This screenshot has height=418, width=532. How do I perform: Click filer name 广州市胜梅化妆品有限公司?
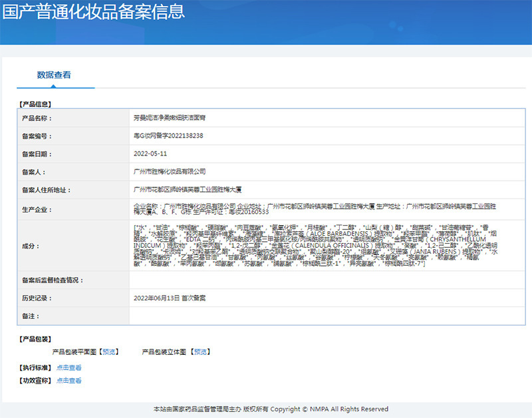click(x=170, y=171)
